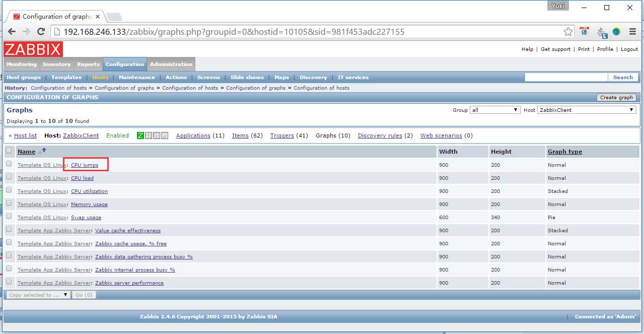Switch to the Reports tab

[x=88, y=64]
